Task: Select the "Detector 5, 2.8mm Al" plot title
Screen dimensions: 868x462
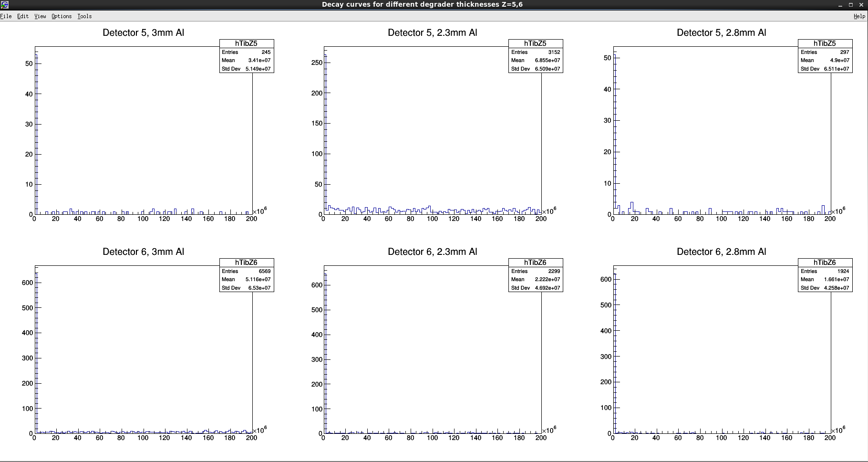Action: [x=722, y=32]
